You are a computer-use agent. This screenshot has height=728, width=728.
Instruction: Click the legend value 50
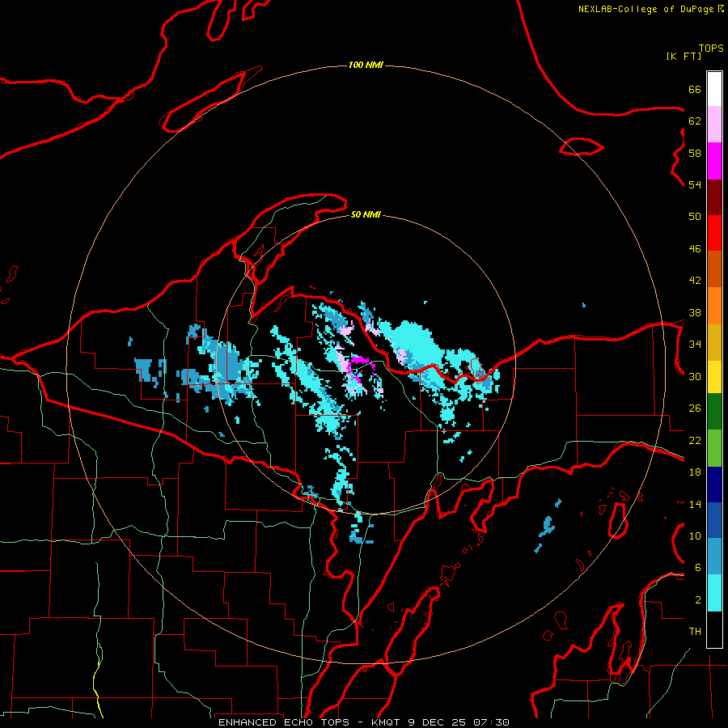(695, 216)
